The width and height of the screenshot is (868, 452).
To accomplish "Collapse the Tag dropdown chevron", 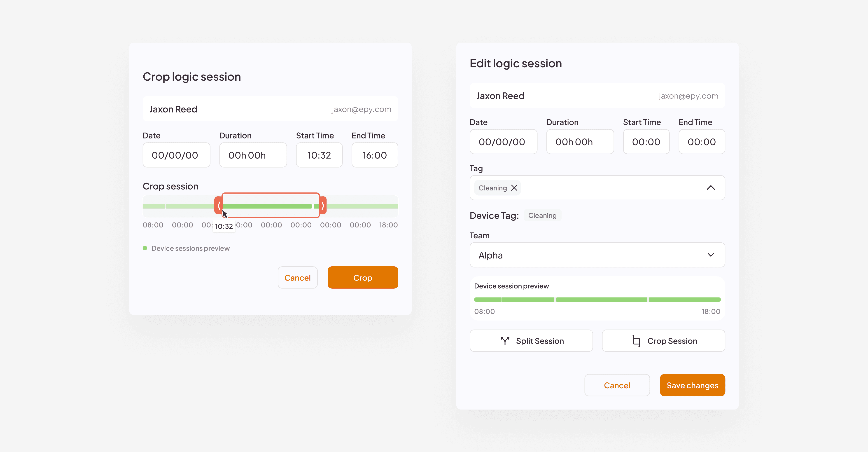I will click(711, 188).
